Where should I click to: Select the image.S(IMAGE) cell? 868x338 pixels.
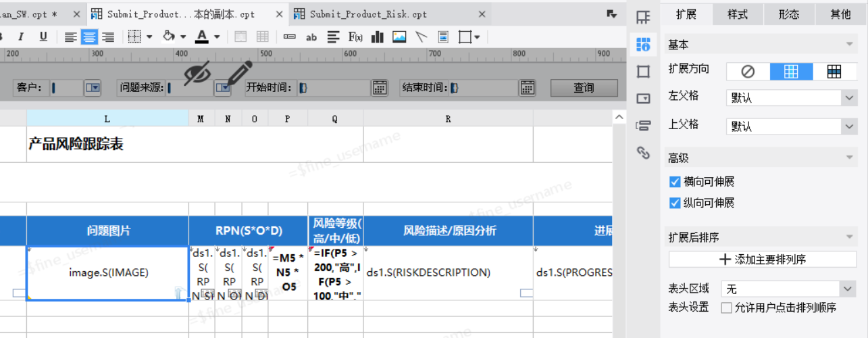108,273
